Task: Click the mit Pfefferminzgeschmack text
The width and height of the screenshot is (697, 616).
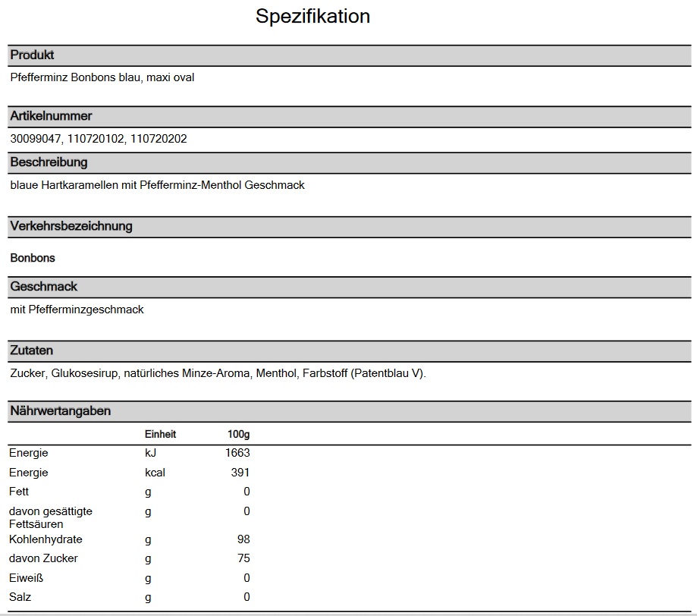Action: click(77, 310)
